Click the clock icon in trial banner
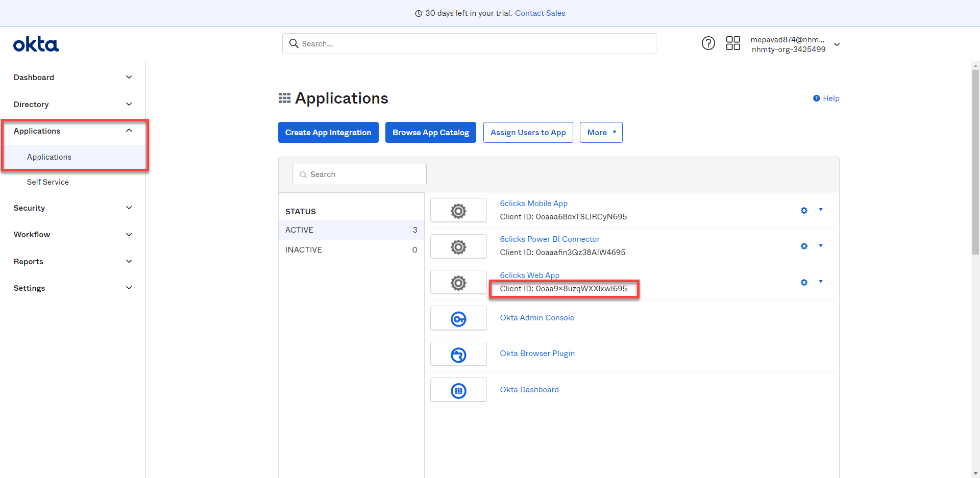 [419, 14]
